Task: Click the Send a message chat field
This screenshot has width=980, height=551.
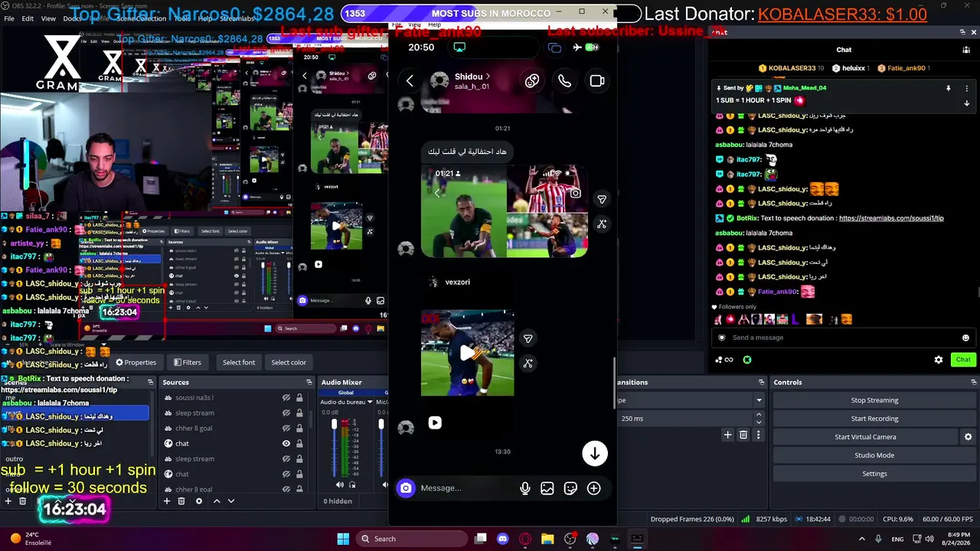Action: click(x=842, y=337)
